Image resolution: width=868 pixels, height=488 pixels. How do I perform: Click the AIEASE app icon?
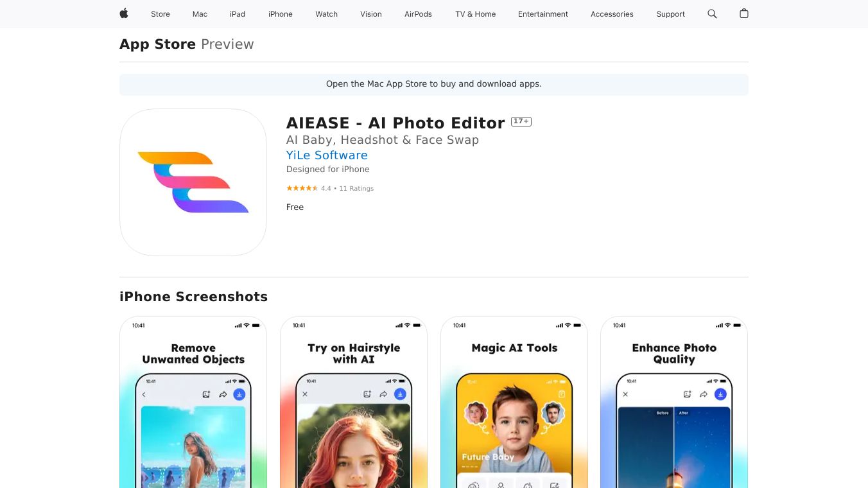193,182
